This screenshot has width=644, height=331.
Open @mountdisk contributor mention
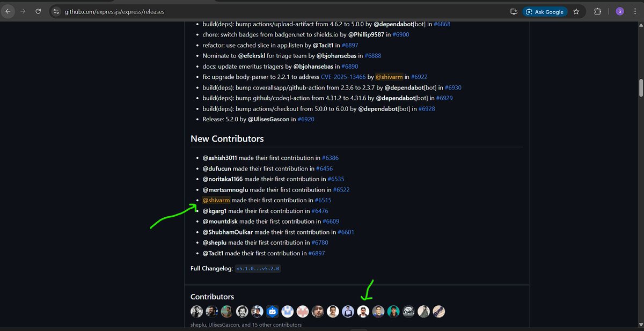(220, 221)
